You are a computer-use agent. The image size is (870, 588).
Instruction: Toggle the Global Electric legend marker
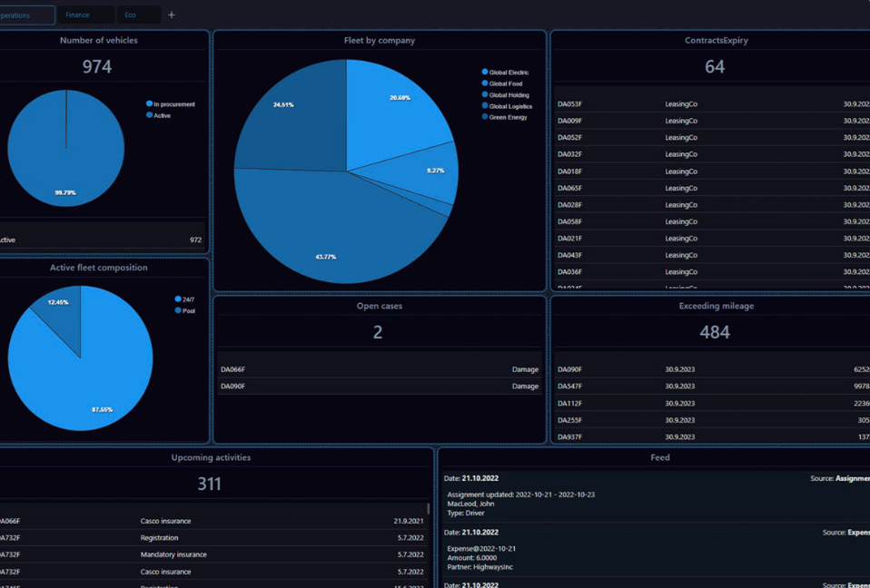[485, 73]
